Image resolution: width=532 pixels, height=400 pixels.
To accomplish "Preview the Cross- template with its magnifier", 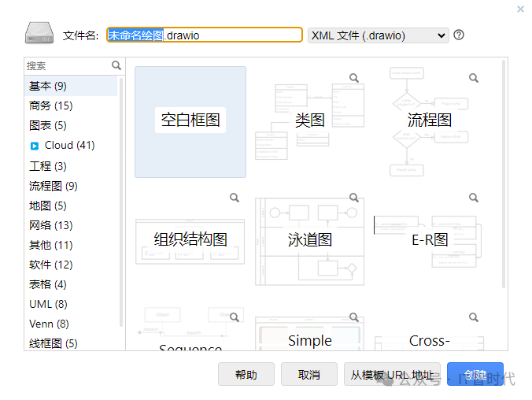I will 474,317.
